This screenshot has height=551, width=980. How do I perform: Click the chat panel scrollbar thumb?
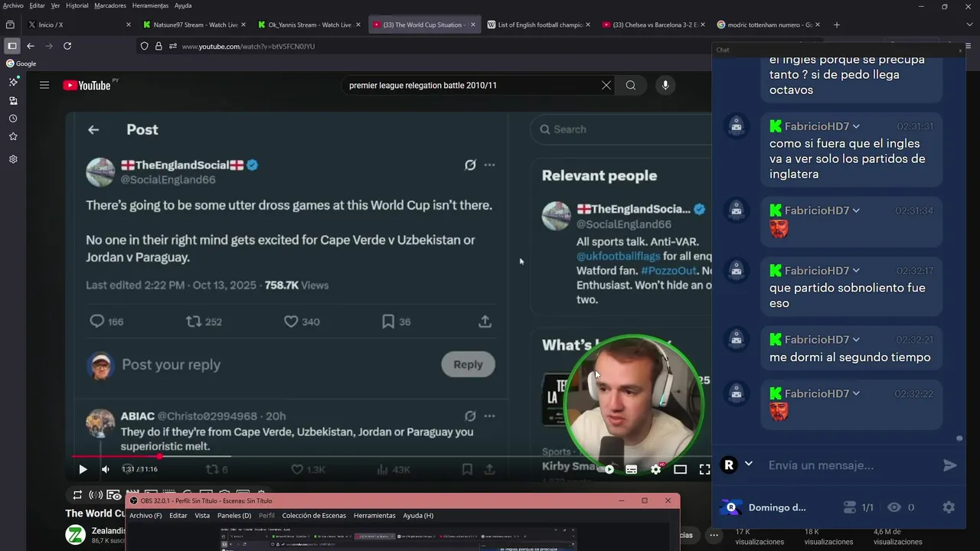coord(959,439)
